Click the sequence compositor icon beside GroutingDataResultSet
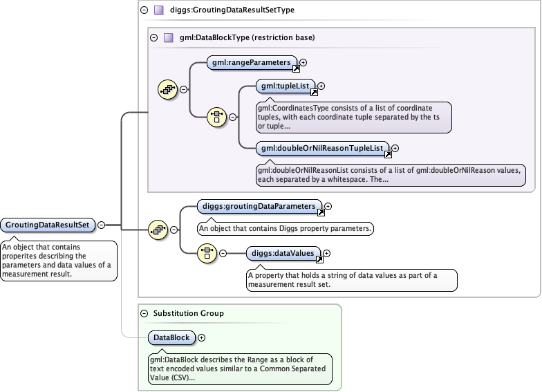Image resolution: width=542 pixels, height=392 pixels. pyautogui.click(x=158, y=229)
